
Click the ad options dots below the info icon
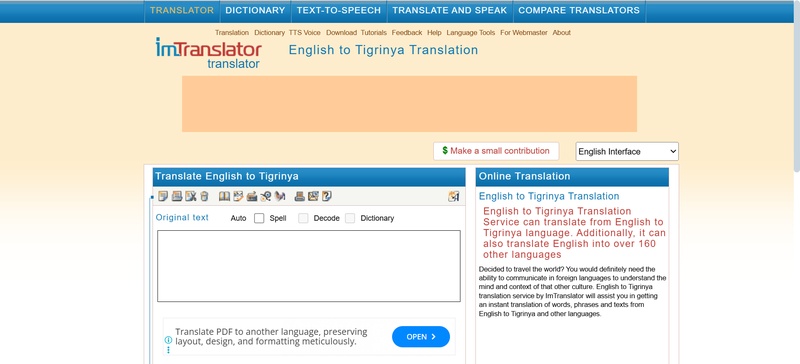coord(168,350)
